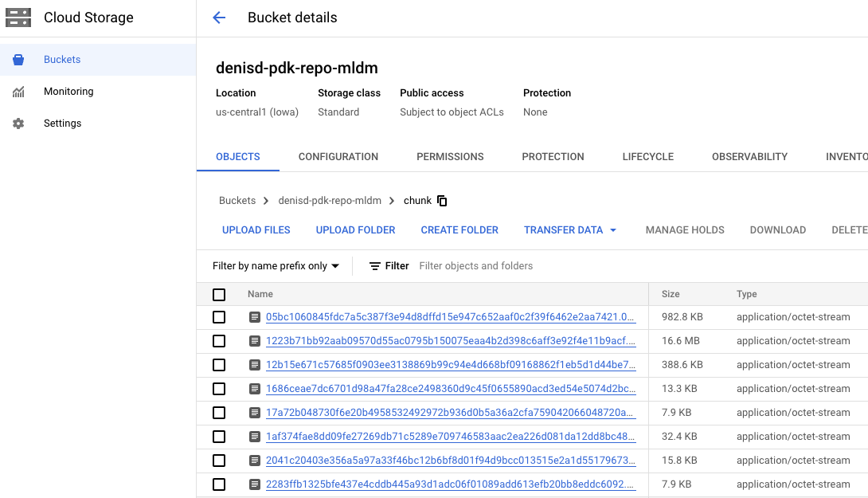Open object 1686ceae7dc6 link
This screenshot has width=868, height=498.
point(451,389)
